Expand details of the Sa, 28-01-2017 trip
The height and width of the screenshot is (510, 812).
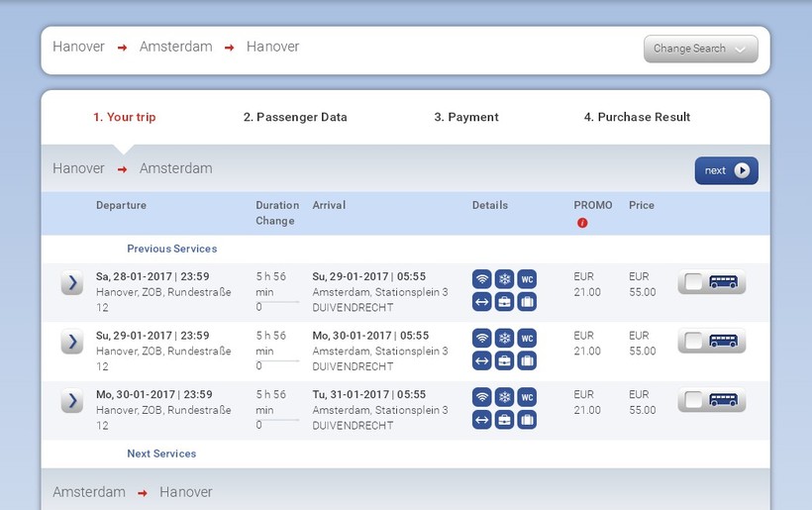[x=71, y=283]
